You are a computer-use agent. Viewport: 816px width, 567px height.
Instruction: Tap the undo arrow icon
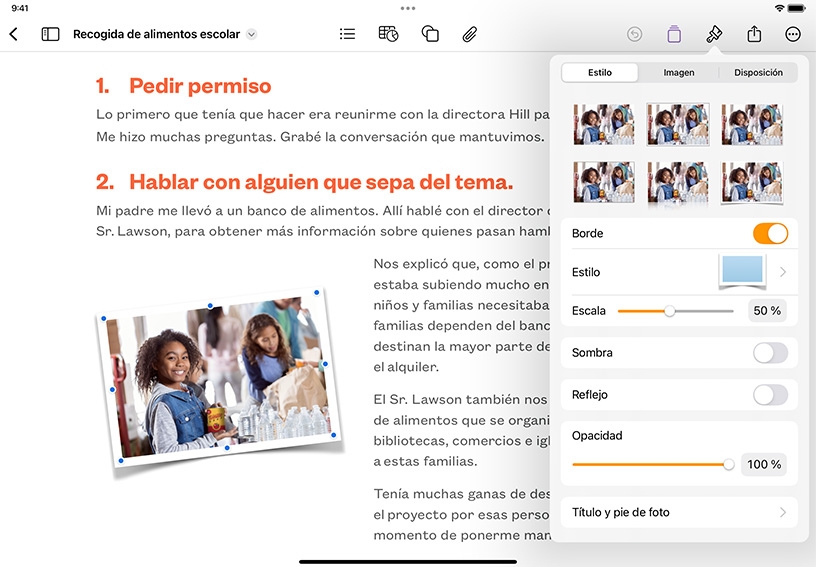tap(634, 34)
